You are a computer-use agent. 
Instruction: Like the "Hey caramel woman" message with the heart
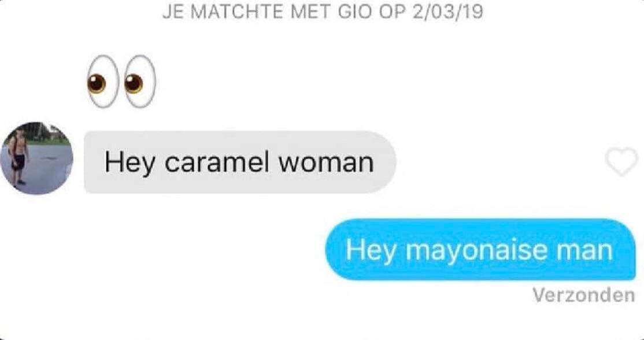tap(622, 162)
